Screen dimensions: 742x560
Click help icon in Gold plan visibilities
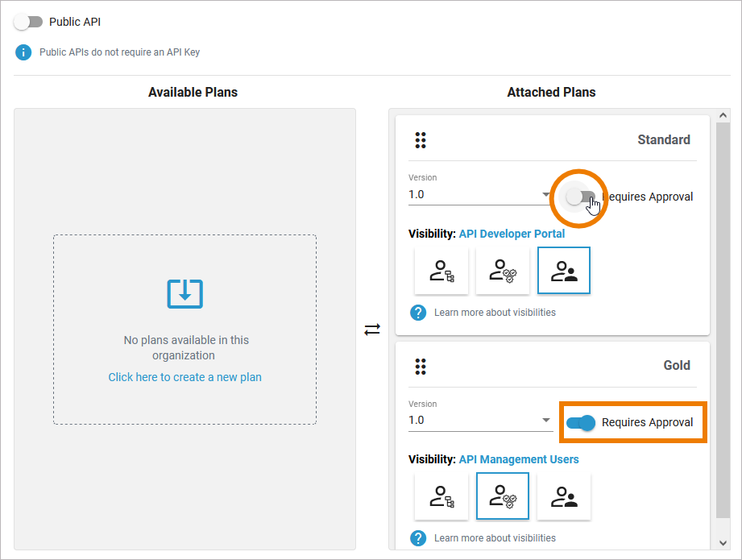[x=418, y=538]
